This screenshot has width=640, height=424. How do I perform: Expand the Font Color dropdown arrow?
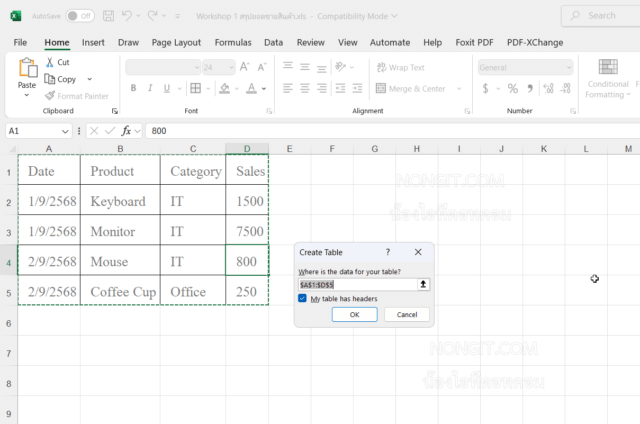click(x=264, y=89)
